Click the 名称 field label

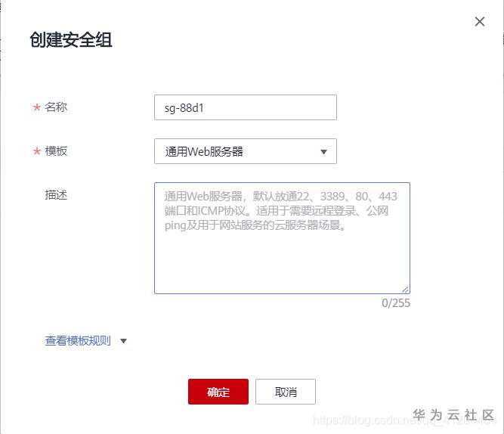pos(56,107)
